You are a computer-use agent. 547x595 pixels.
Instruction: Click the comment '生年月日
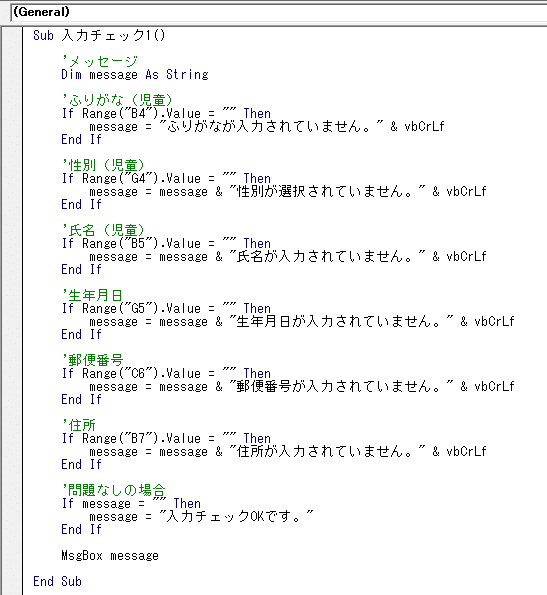[x=93, y=295]
